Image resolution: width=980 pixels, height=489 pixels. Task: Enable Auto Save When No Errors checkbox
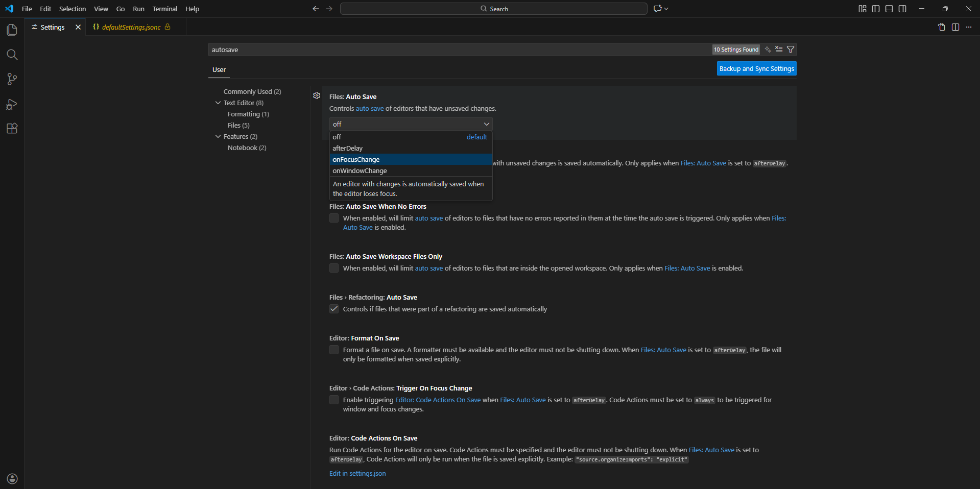pyautogui.click(x=334, y=218)
